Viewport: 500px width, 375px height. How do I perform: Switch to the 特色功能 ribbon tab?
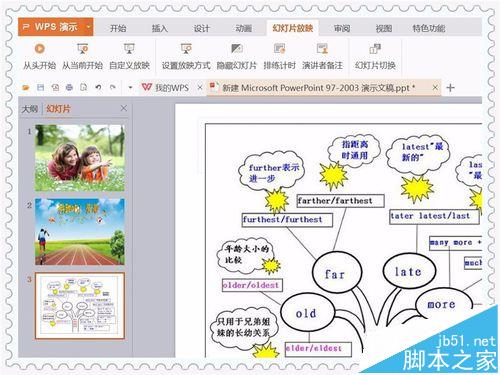(x=429, y=28)
